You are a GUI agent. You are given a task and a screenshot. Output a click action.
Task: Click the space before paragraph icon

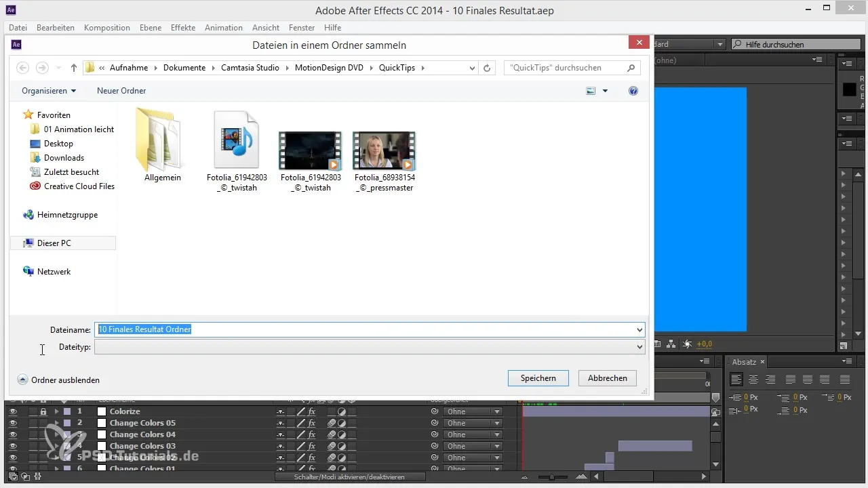(x=783, y=398)
